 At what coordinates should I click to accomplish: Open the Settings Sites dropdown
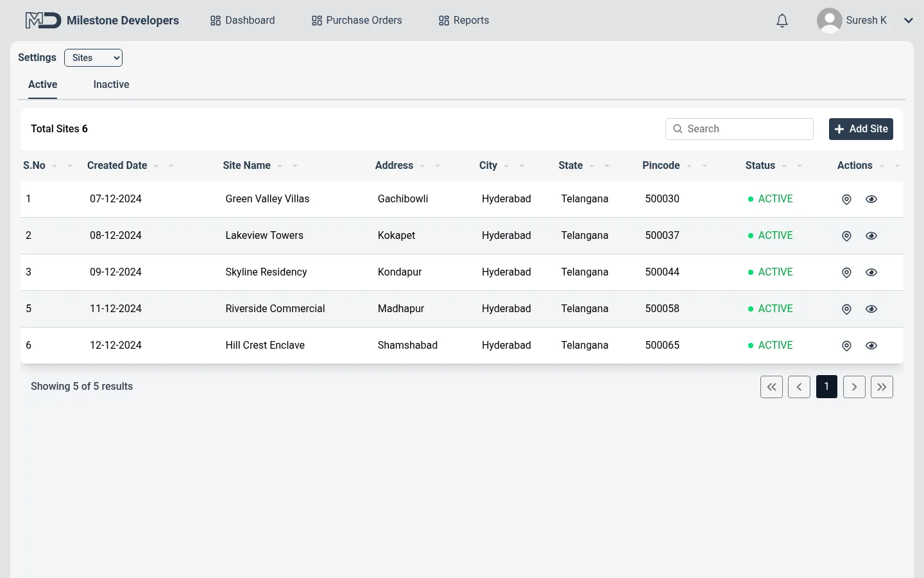(93, 58)
